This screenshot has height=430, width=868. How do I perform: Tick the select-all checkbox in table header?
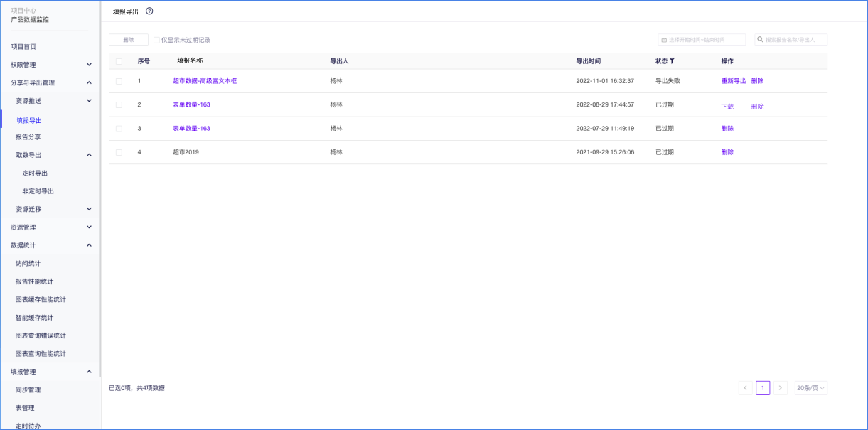click(119, 61)
